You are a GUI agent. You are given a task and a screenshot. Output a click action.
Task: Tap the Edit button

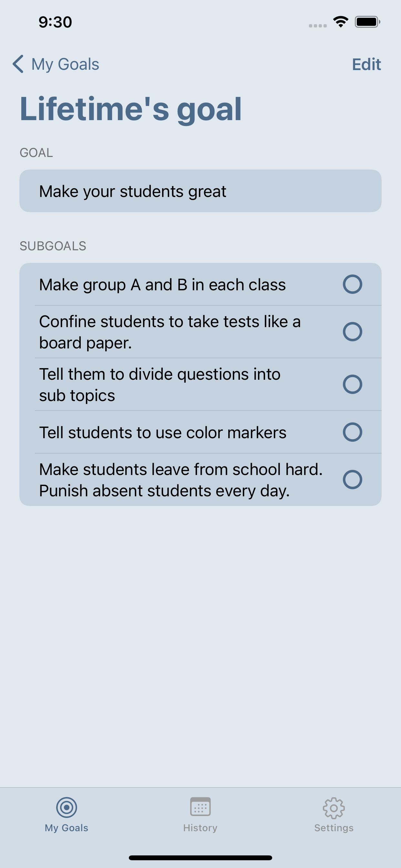(366, 64)
